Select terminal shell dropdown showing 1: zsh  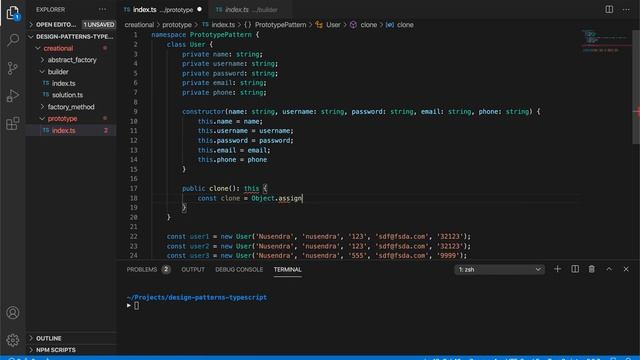tap(499, 269)
